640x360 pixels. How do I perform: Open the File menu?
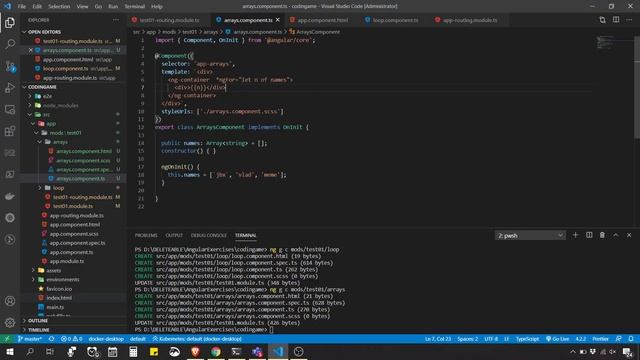tap(22, 7)
